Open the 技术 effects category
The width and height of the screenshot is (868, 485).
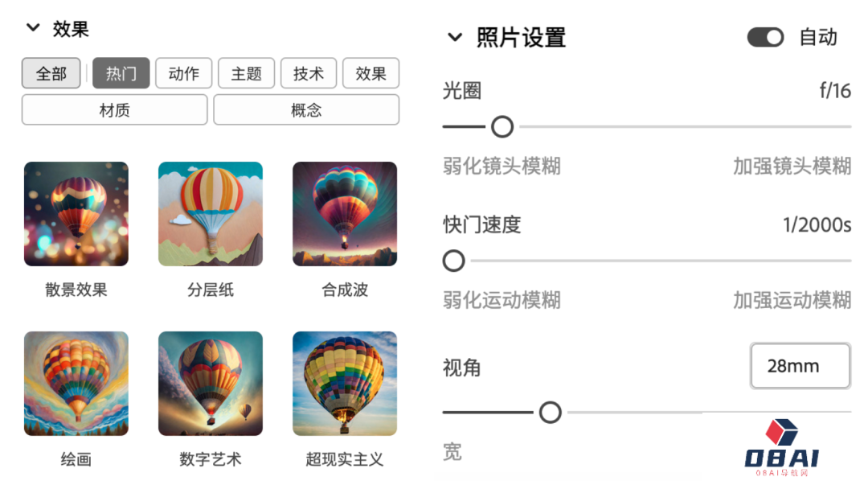click(309, 73)
